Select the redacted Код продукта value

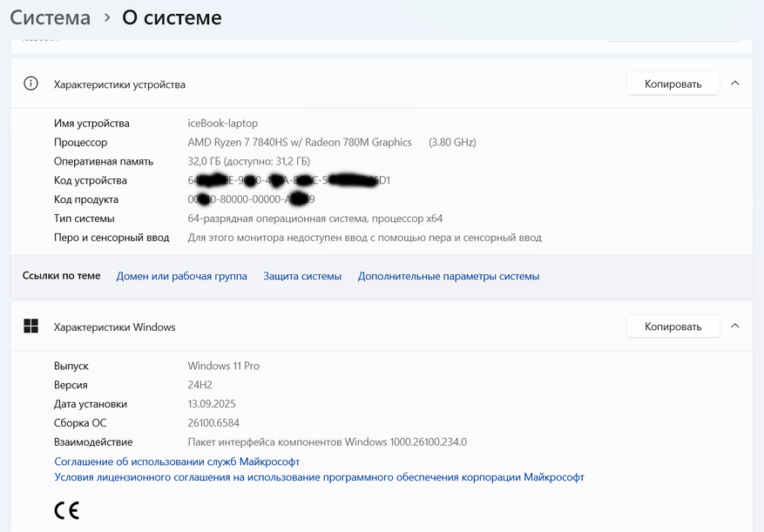(252, 199)
